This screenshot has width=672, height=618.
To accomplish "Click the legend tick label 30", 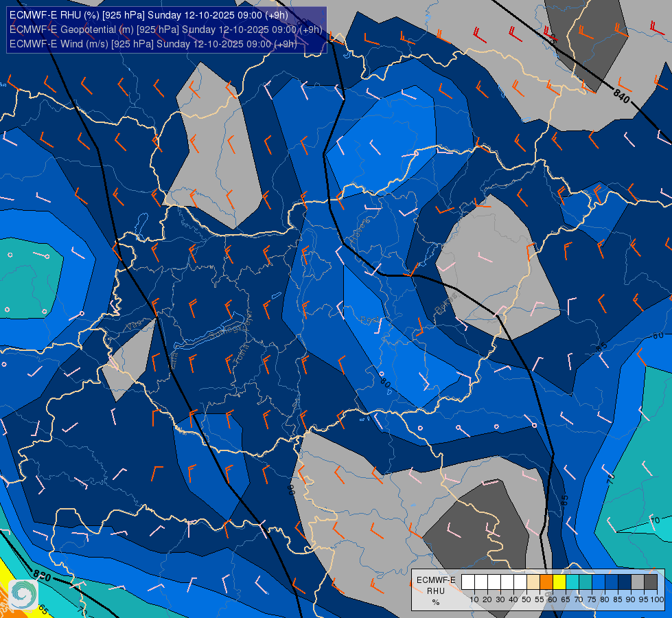I will pos(500,599).
